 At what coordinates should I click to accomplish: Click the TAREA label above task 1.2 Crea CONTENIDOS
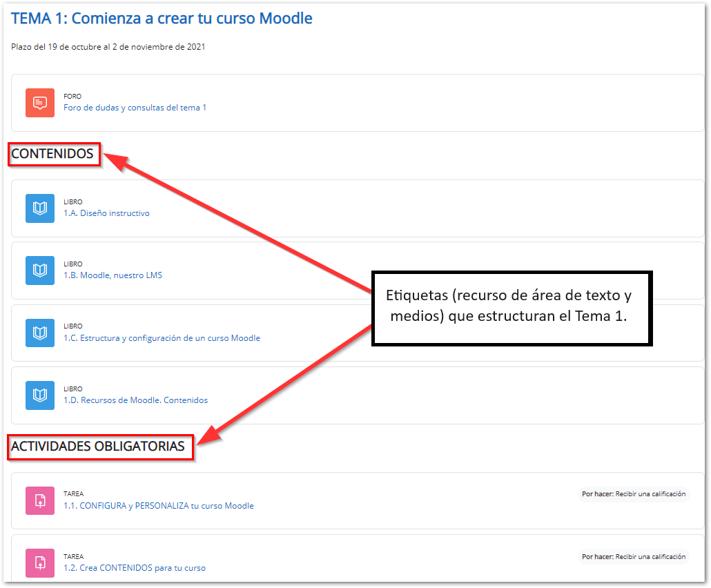(x=73, y=557)
